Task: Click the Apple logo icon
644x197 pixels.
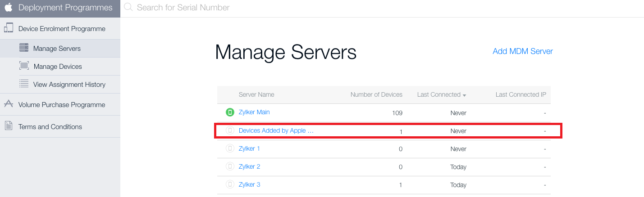Action: (9, 8)
